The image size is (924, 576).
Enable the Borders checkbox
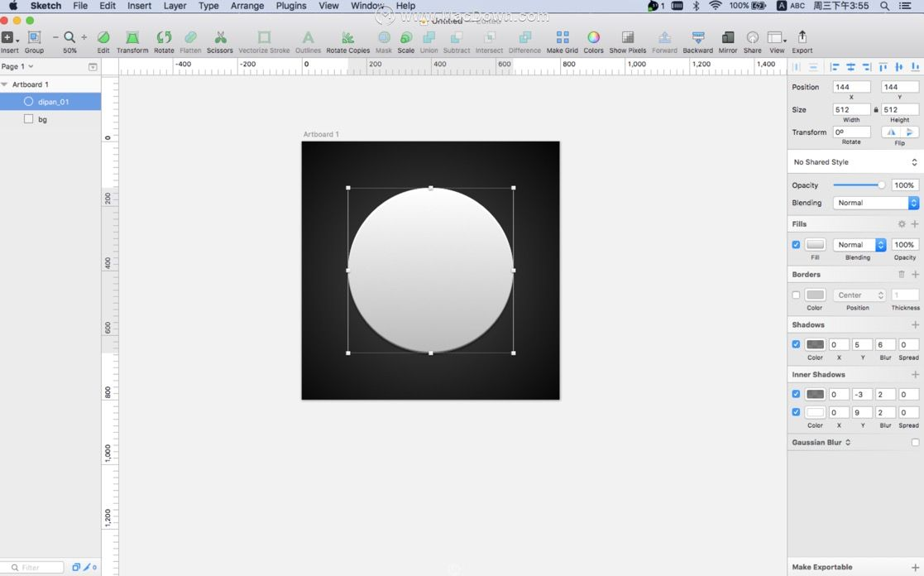pyautogui.click(x=796, y=295)
